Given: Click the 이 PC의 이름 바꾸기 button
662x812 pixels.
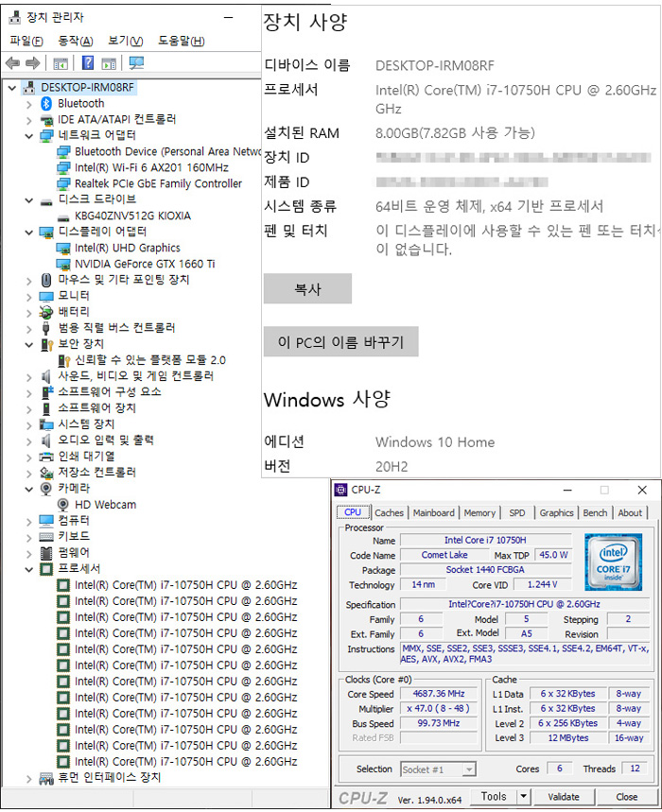Looking at the screenshot, I should [x=340, y=342].
